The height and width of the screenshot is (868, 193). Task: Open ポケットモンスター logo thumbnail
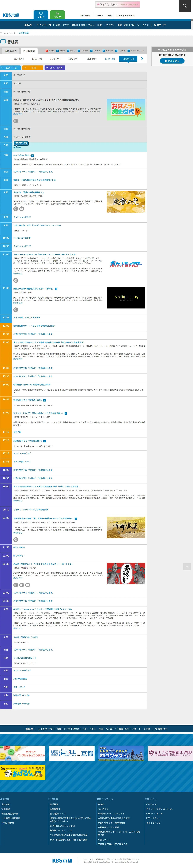click(126, 264)
